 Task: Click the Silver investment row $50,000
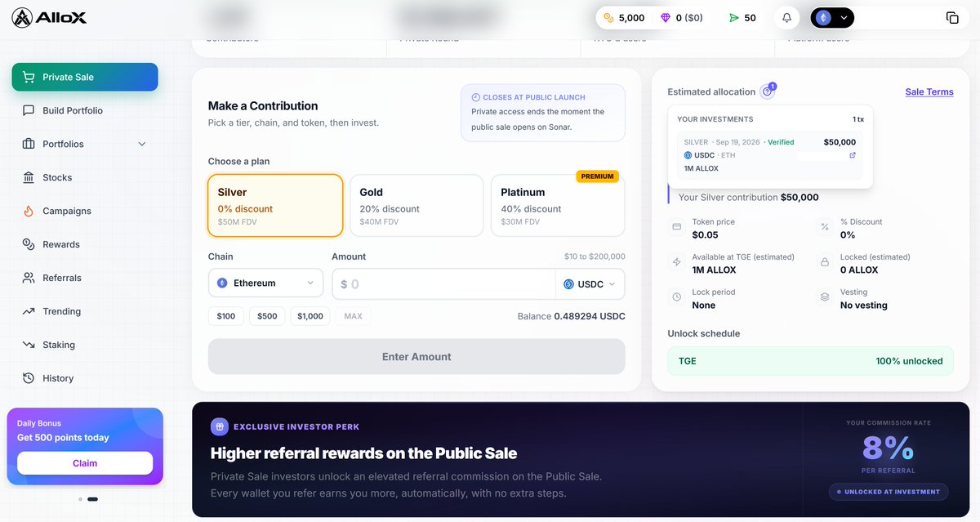770,155
